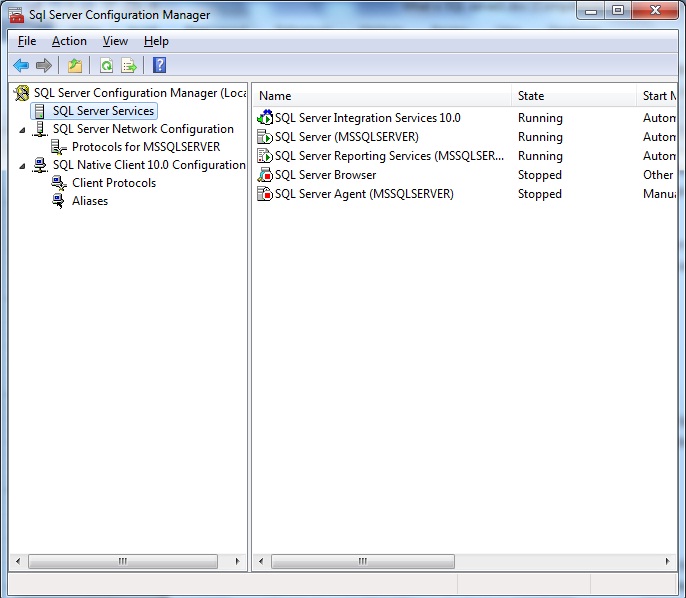Sort by the Name column header
686x598 pixels.
tap(382, 96)
